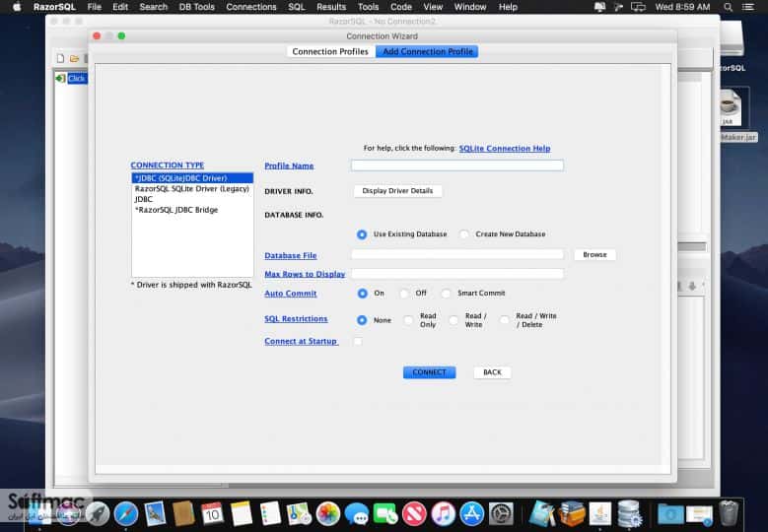Viewport: 768px width, 532px height.
Task: Click the Database File input field
Action: click(457, 254)
